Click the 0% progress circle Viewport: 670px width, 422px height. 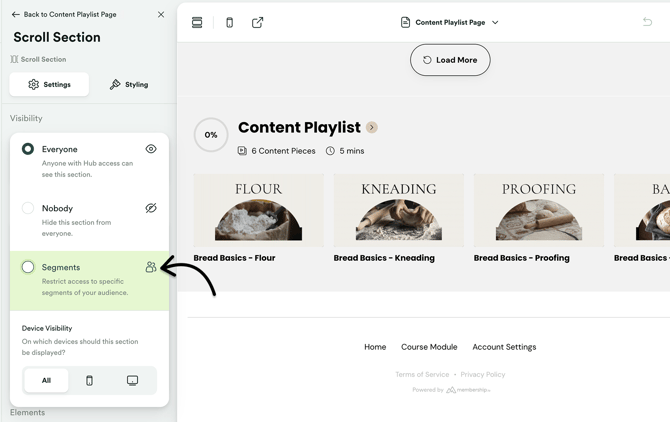click(211, 135)
